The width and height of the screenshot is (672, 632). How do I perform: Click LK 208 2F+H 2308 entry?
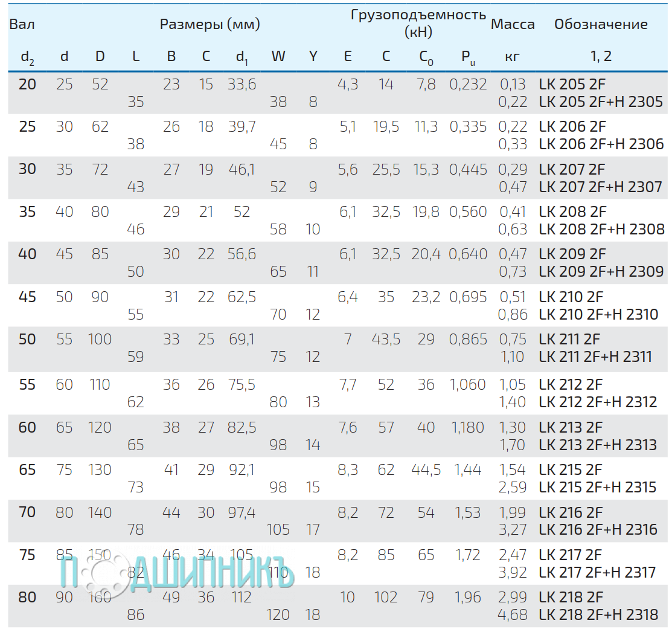pos(602,230)
